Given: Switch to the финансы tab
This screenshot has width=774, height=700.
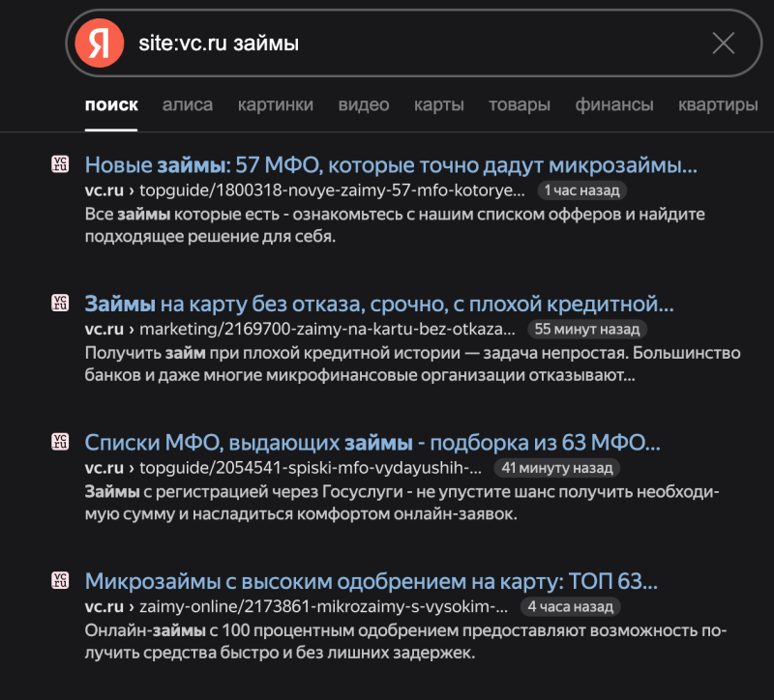Looking at the screenshot, I should (x=614, y=104).
